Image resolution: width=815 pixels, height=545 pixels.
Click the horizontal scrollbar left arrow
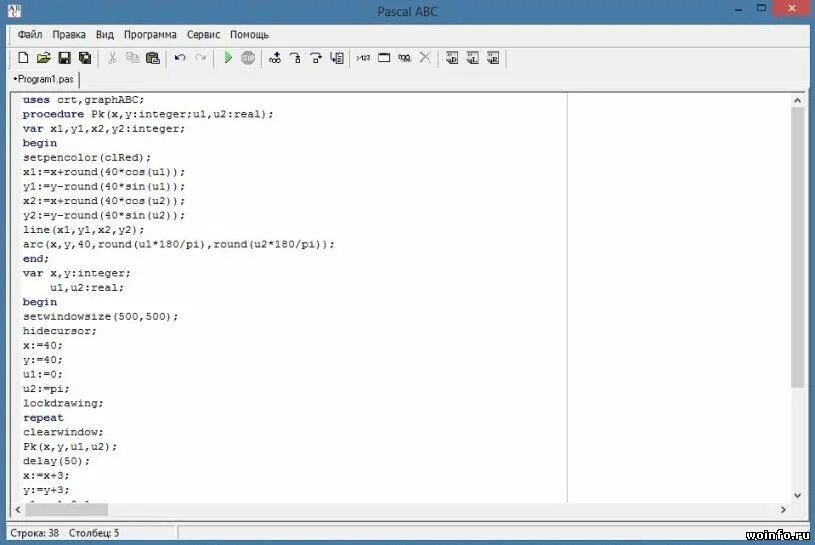[x=18, y=510]
